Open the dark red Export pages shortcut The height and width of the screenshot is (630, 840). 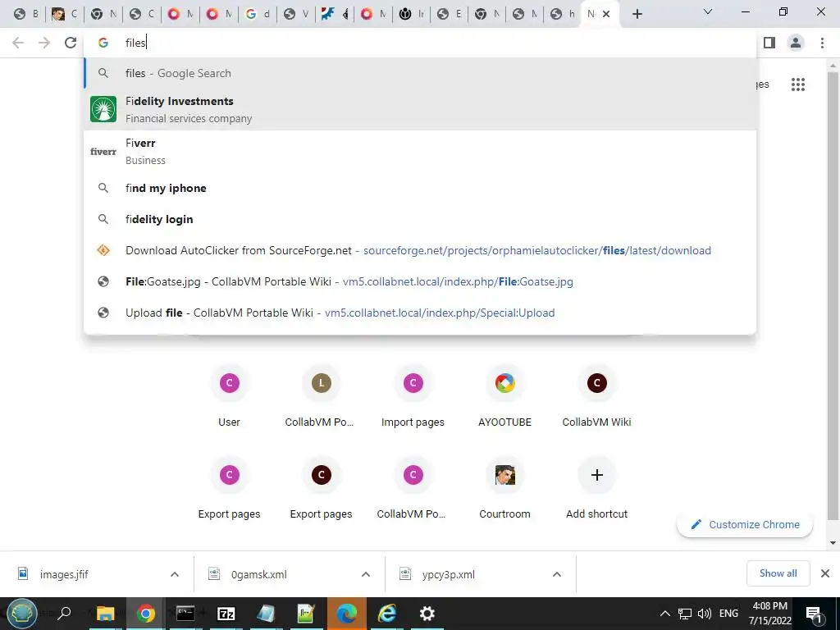click(321, 487)
